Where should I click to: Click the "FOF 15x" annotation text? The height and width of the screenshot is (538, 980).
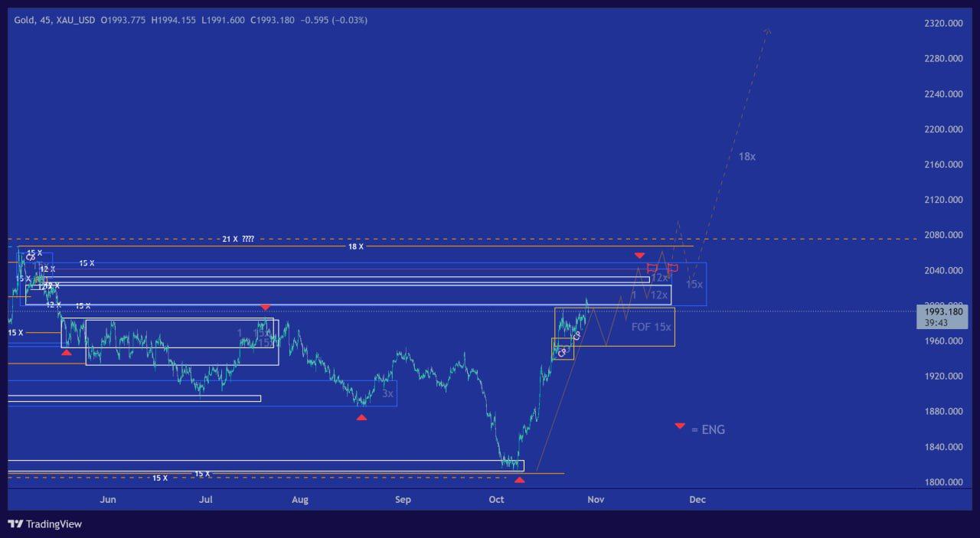click(x=651, y=327)
